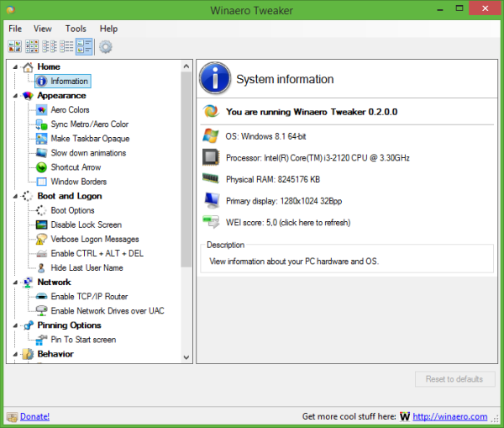Collapse the Home tree node
This screenshot has height=428, width=504.
15,67
